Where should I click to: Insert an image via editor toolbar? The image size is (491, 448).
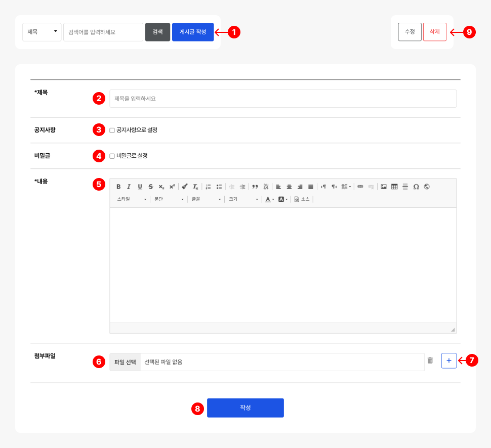[x=384, y=187]
